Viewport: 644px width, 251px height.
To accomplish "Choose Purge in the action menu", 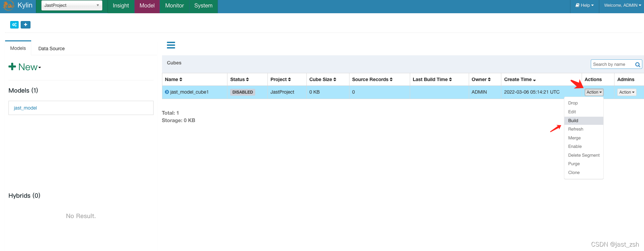I will (x=584, y=164).
